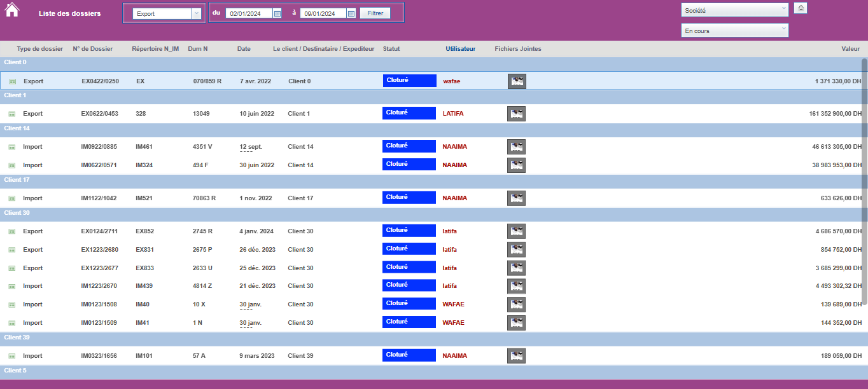
Task: Click the green row icon for dossier IM0323/1656
Action: 11,356
